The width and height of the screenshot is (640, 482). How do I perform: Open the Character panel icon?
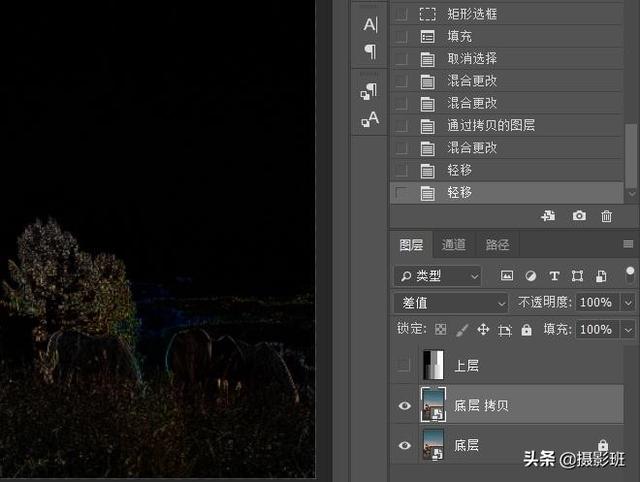tap(371, 24)
